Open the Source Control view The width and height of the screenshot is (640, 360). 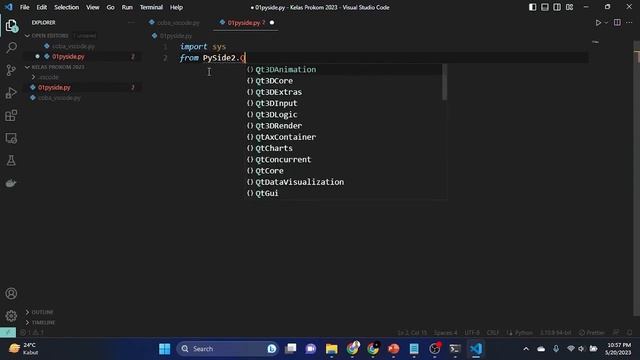click(11, 70)
